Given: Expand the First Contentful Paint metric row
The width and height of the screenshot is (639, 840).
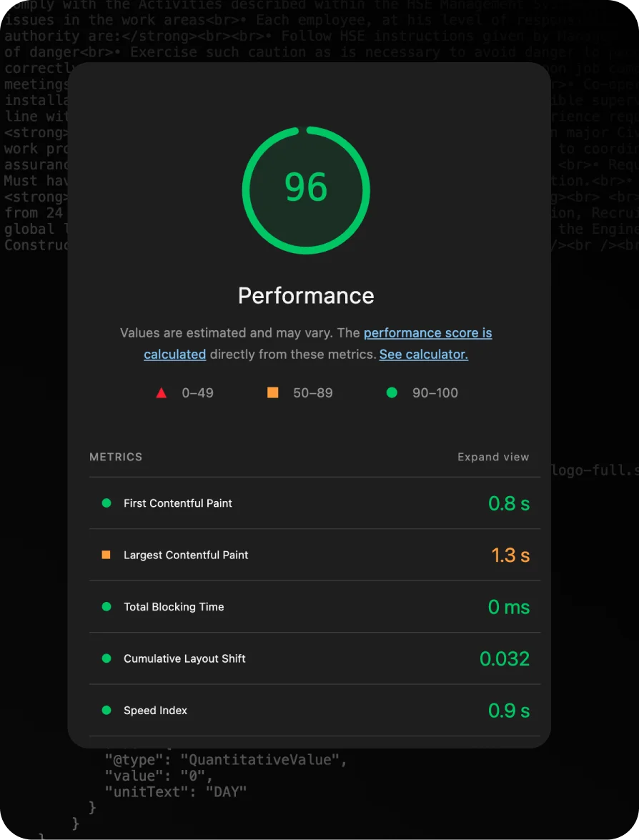Looking at the screenshot, I should 178,503.
